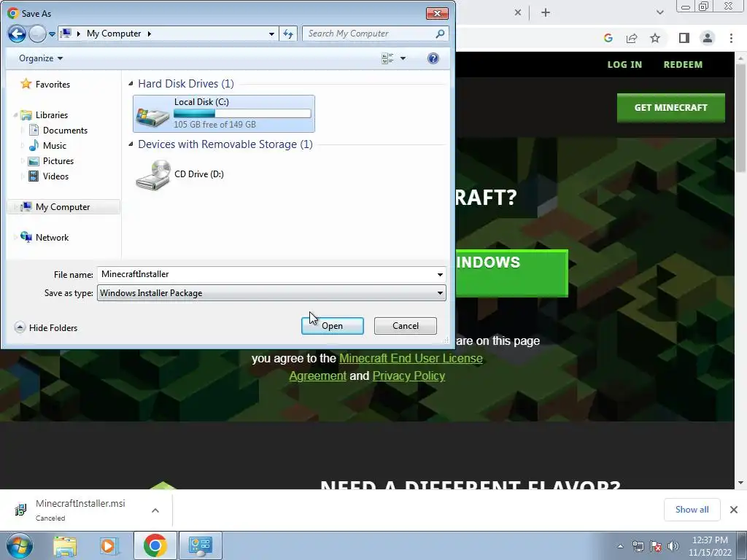The image size is (747, 560).
Task: Open Chrome tab search chevron
Action: pyautogui.click(x=659, y=13)
